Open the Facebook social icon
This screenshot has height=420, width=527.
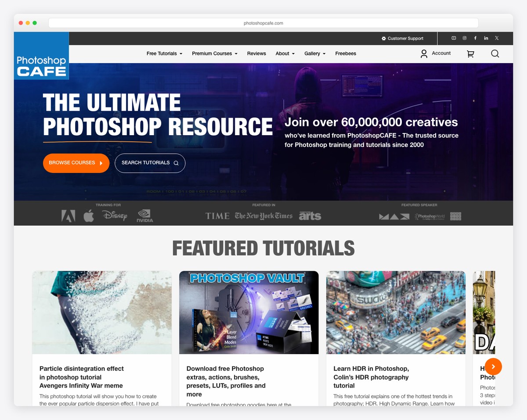pos(475,38)
